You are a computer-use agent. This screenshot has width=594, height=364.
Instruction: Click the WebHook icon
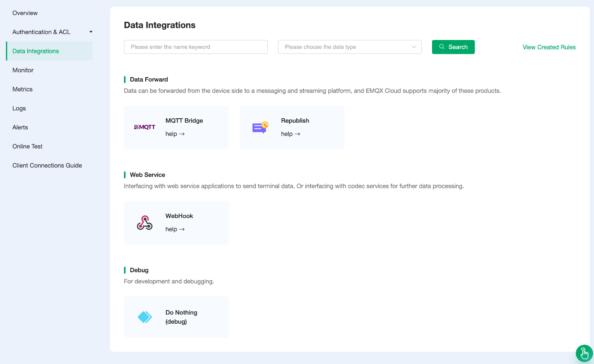pos(145,223)
